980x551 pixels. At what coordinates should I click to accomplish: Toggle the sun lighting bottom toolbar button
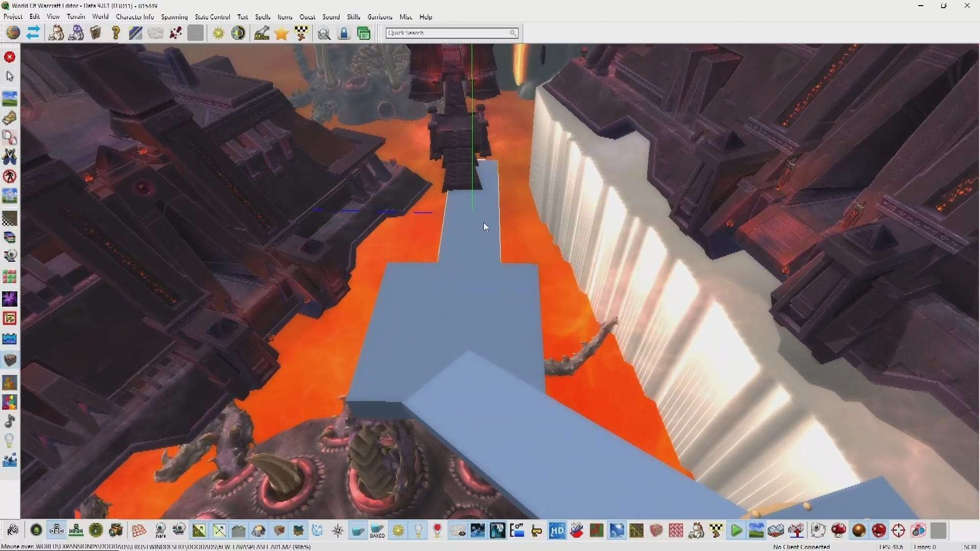pyautogui.click(x=398, y=531)
